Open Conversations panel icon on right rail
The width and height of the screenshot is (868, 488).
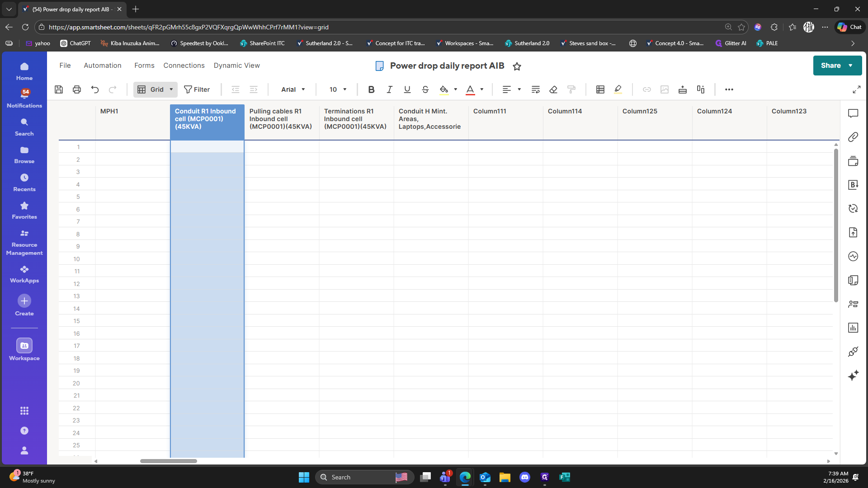pyautogui.click(x=853, y=113)
